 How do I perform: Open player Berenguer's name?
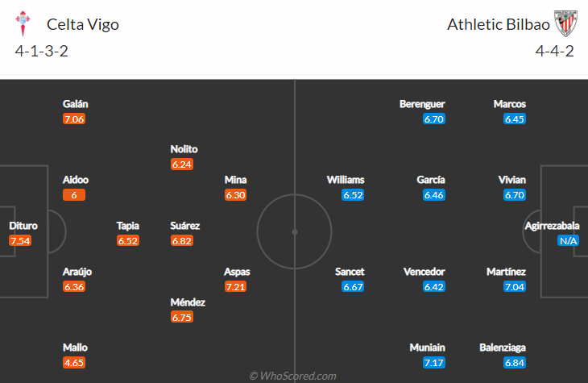click(422, 104)
